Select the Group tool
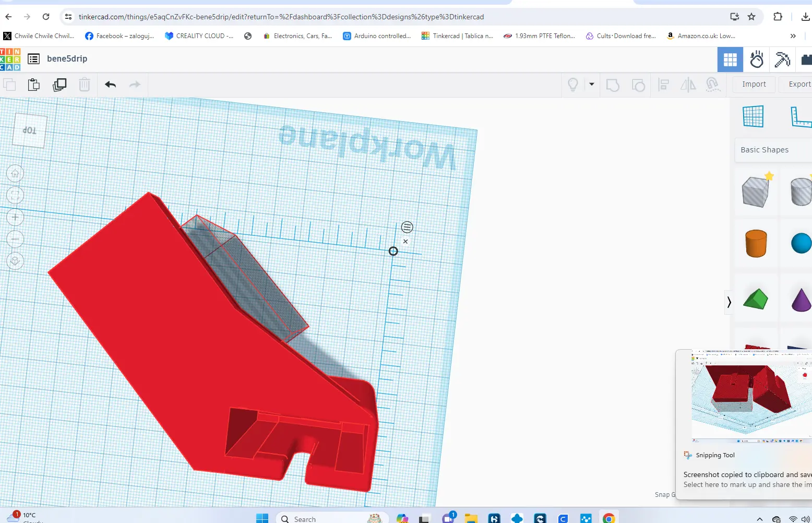 tap(613, 85)
